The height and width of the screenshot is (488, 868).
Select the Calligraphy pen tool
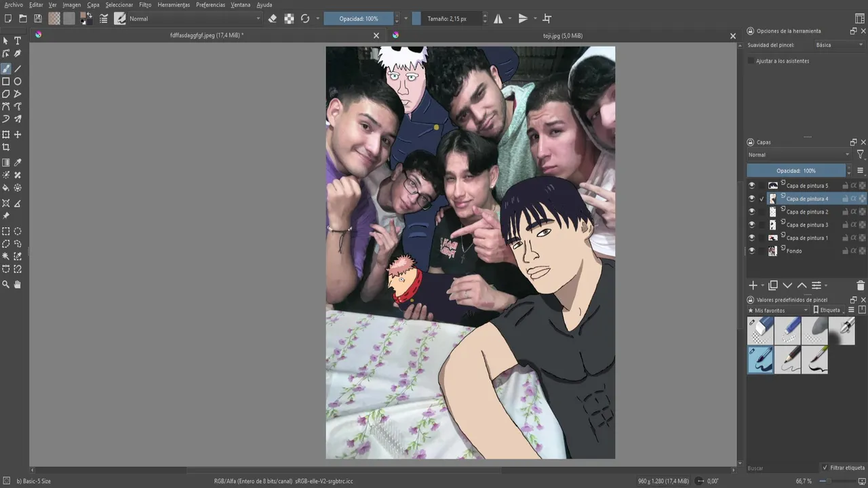(x=18, y=54)
